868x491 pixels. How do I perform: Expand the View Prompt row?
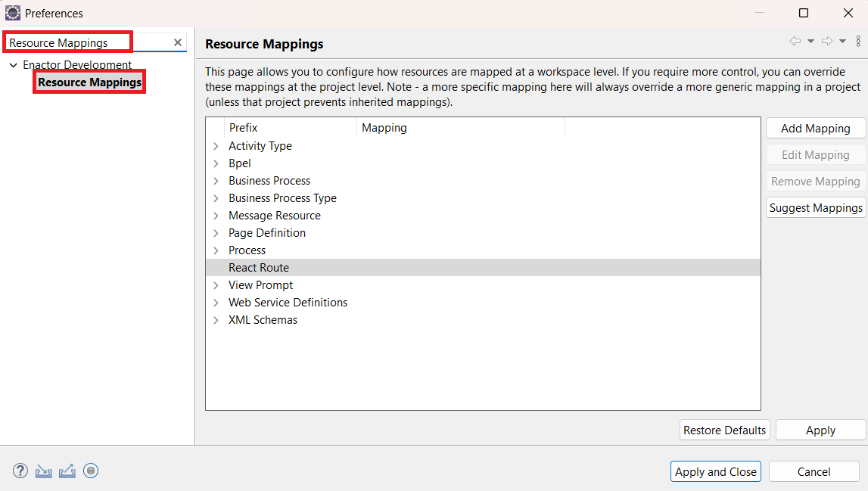[216, 285]
